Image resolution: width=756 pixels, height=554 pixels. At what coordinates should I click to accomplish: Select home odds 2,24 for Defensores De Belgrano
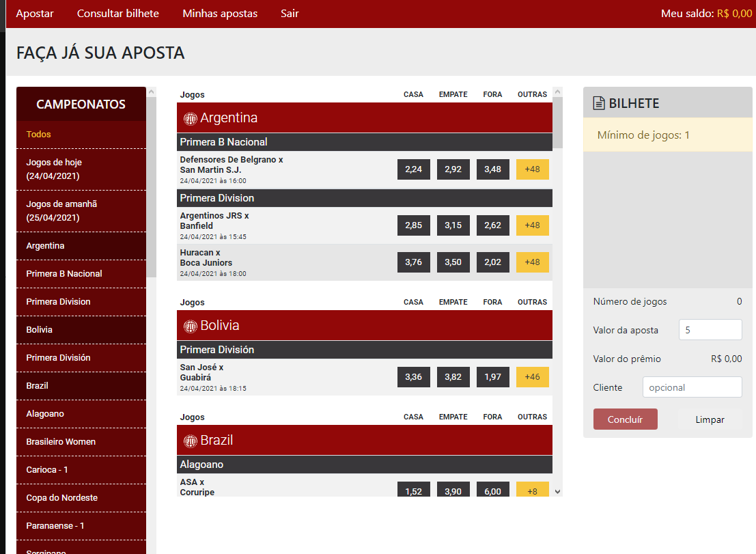tap(414, 169)
